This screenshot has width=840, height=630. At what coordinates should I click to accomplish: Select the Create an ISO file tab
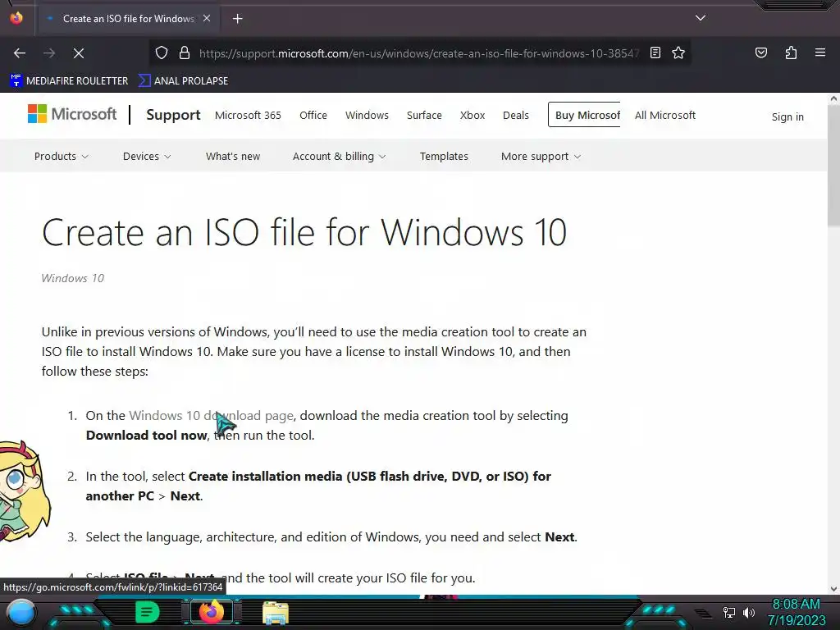pyautogui.click(x=129, y=19)
